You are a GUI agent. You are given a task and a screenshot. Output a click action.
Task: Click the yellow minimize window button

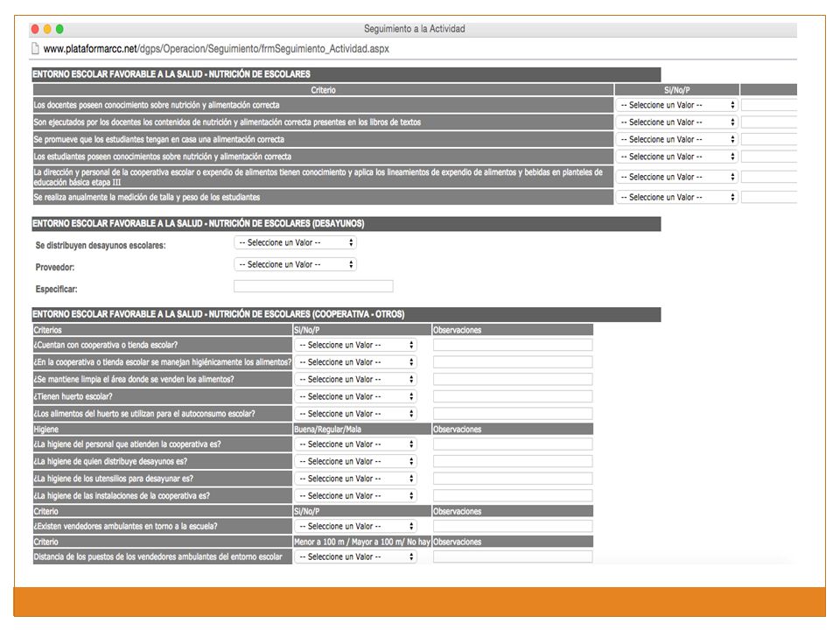click(47, 29)
